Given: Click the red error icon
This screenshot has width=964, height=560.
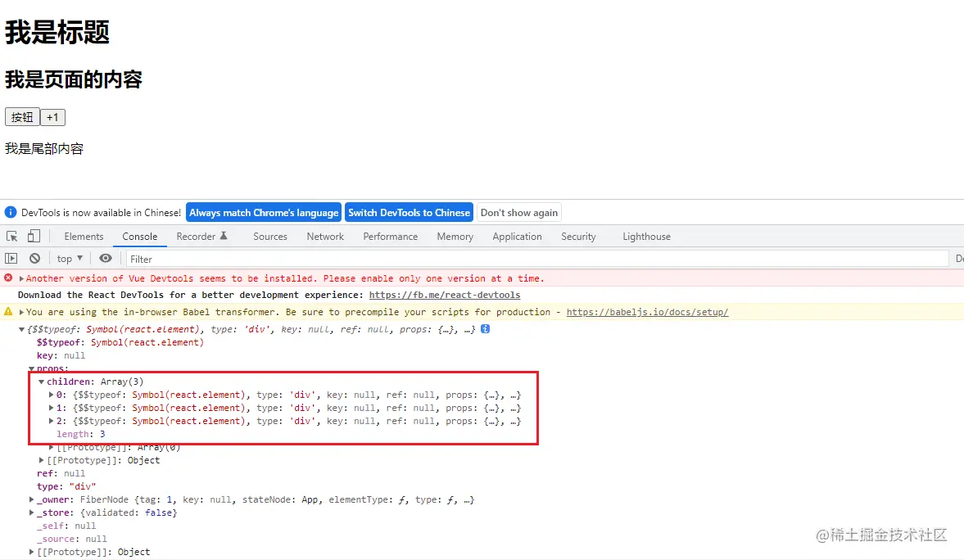Looking at the screenshot, I should pyautogui.click(x=8, y=278).
